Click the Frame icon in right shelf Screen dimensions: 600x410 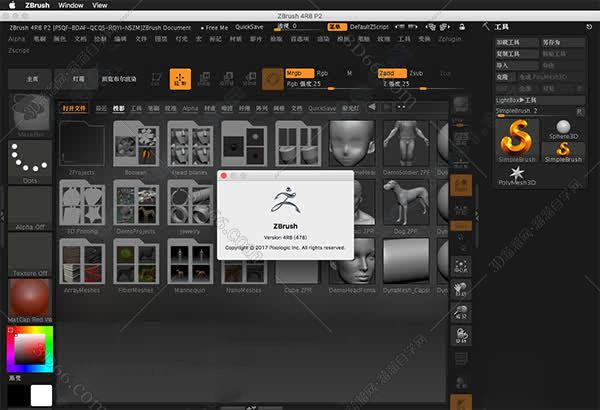pyautogui.click(x=461, y=265)
